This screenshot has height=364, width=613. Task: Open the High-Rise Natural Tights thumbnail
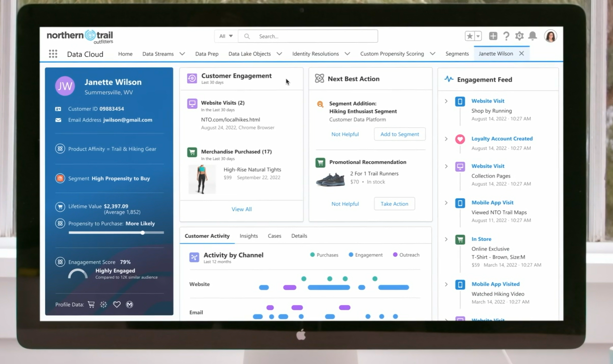pyautogui.click(x=202, y=179)
